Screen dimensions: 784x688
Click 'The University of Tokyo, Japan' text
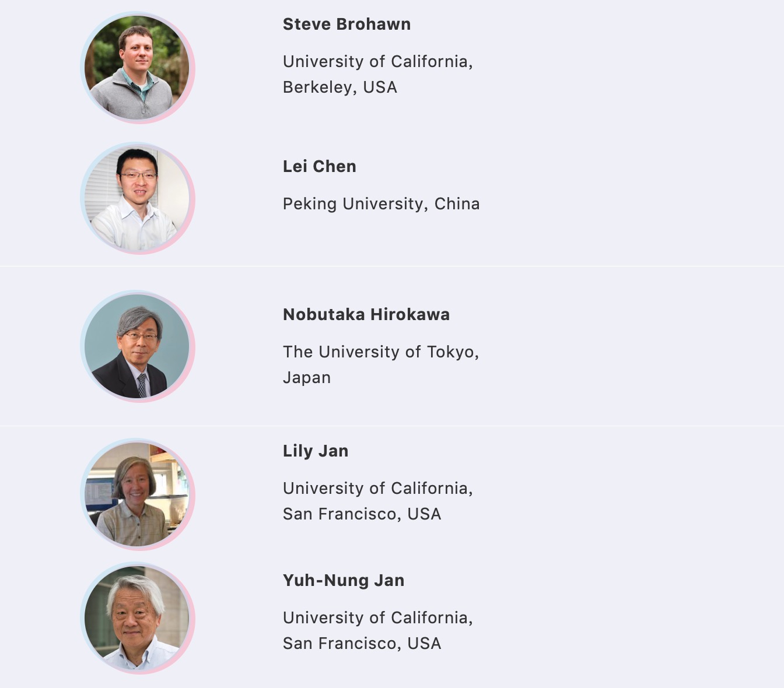point(381,364)
